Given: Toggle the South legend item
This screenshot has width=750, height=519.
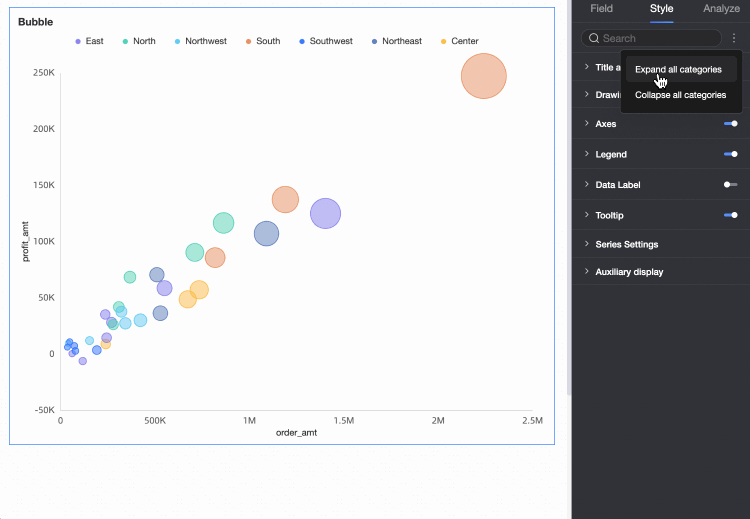Looking at the screenshot, I should point(263,41).
